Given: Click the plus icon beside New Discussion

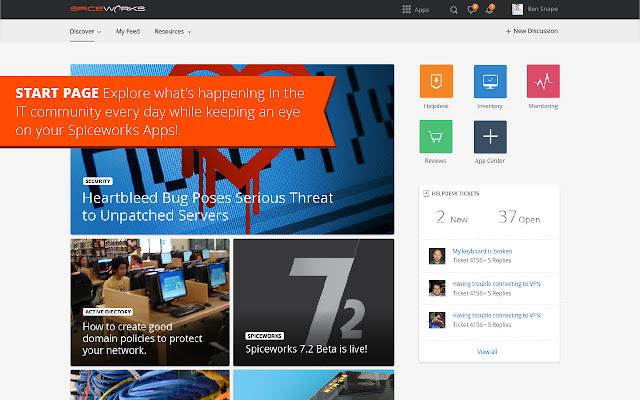Looking at the screenshot, I should coord(508,31).
